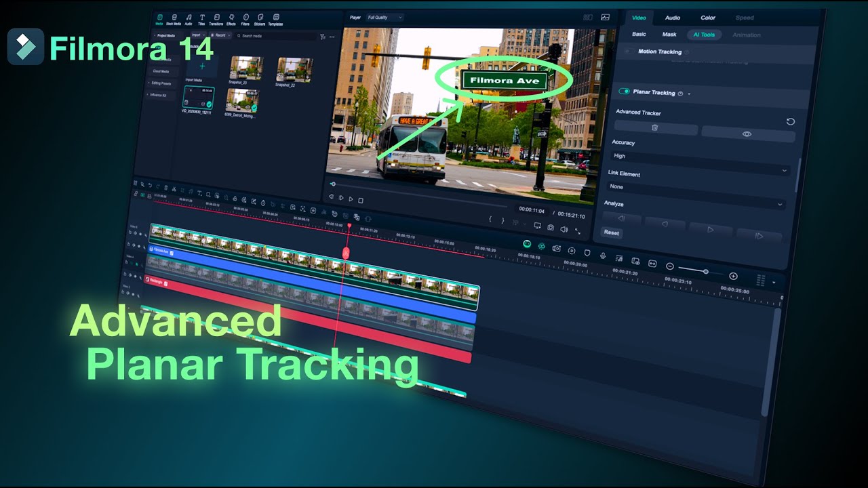Click the plus Import Media tile

pos(202,66)
